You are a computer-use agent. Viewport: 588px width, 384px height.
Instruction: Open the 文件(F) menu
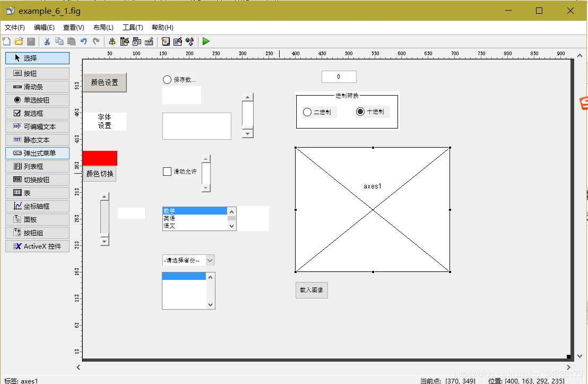click(15, 28)
